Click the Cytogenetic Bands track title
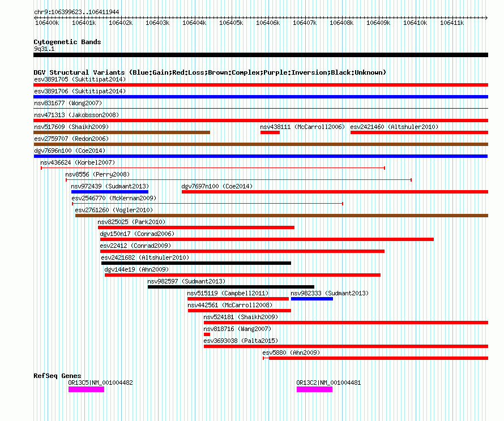504x421 pixels. pos(67,42)
